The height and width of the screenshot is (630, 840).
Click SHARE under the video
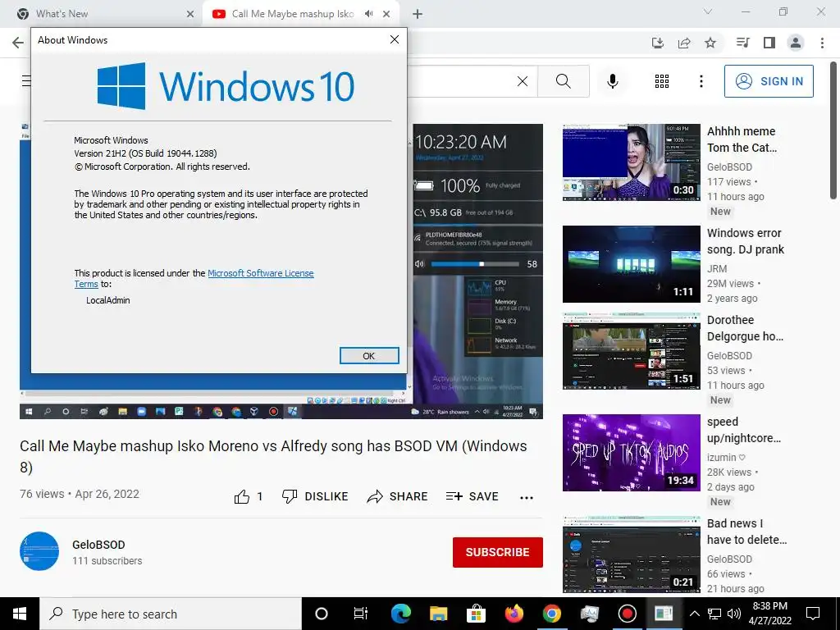point(397,496)
